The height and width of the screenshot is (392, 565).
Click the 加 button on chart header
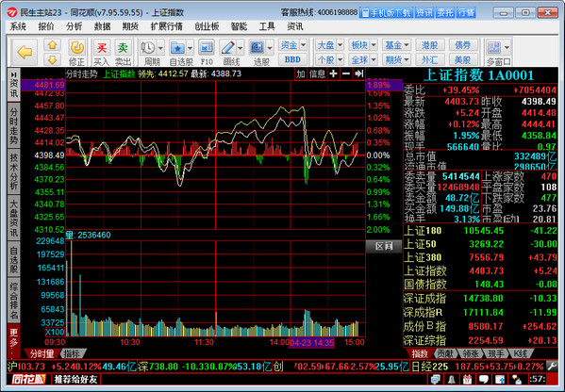click(x=301, y=73)
